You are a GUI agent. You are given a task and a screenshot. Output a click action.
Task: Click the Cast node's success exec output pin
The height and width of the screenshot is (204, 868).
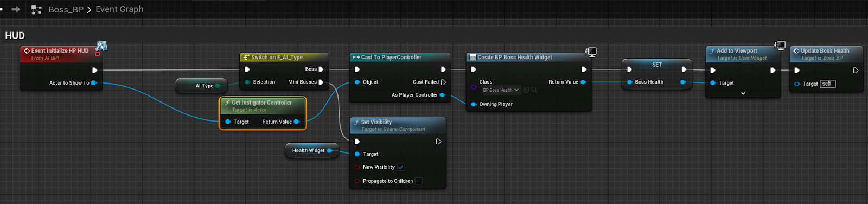(443, 69)
